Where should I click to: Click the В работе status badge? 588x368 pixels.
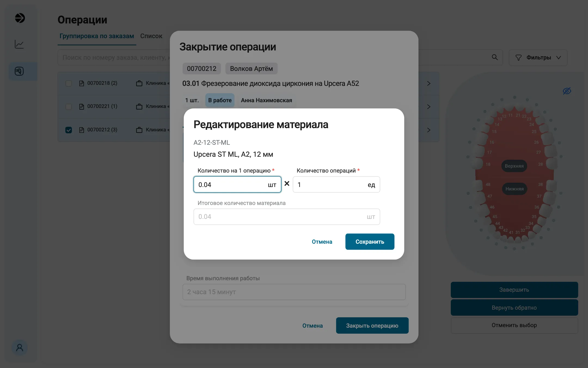220,100
